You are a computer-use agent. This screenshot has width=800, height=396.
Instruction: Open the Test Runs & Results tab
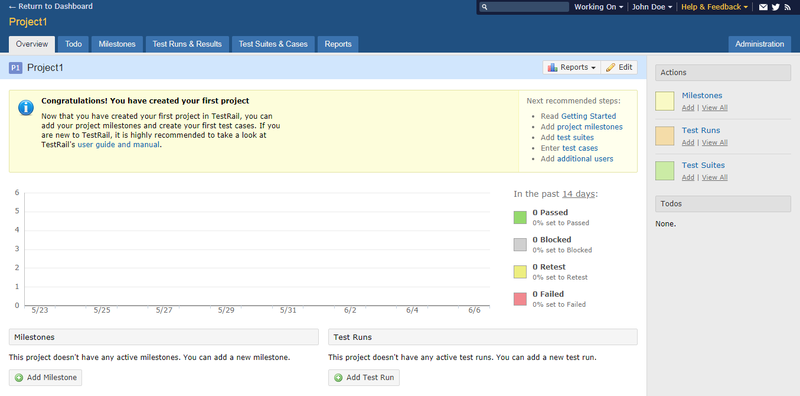click(x=187, y=44)
